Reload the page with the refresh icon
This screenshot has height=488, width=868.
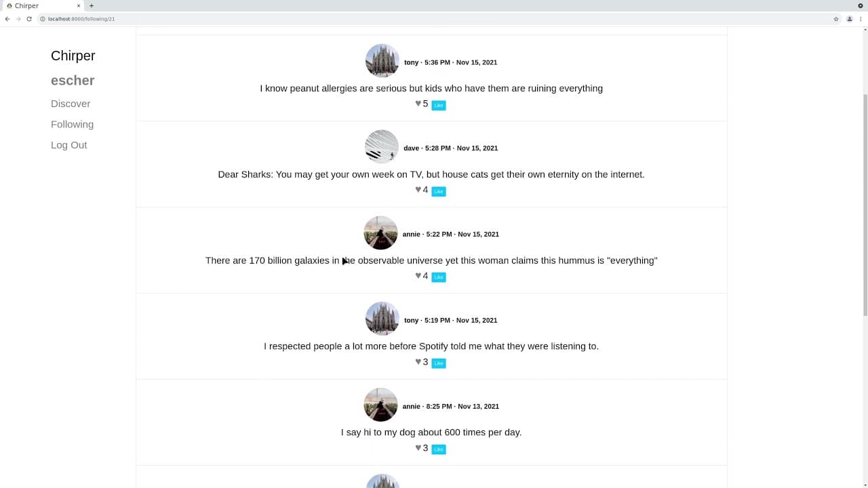pyautogui.click(x=29, y=19)
